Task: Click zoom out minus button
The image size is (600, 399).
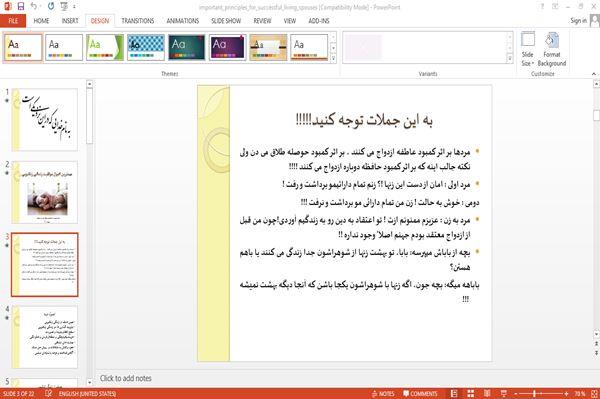Action: click(516, 394)
